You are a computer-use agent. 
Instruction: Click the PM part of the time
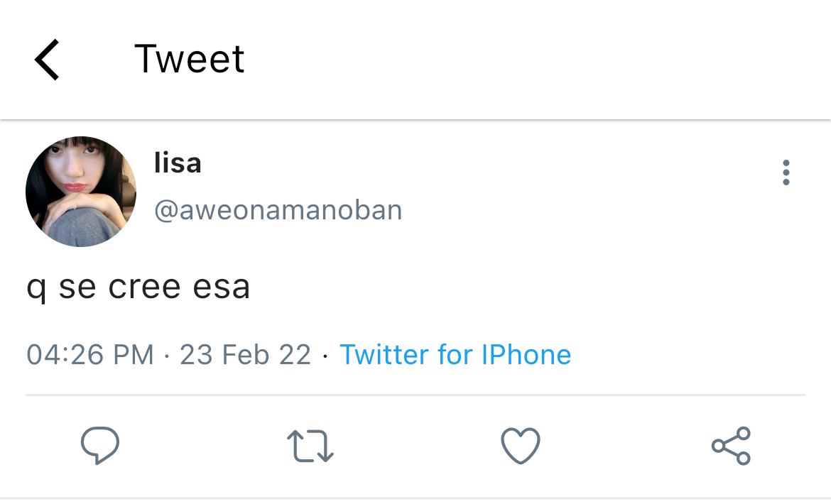(133, 355)
